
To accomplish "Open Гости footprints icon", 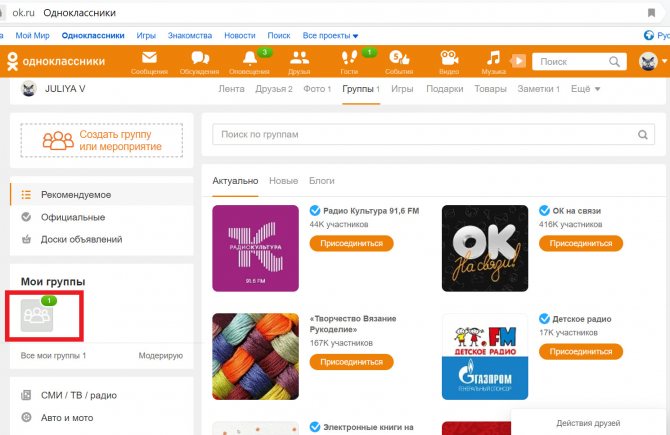I will tap(349, 57).
